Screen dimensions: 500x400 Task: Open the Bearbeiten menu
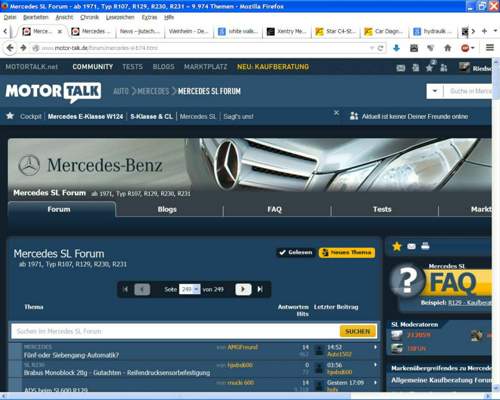tap(36, 17)
